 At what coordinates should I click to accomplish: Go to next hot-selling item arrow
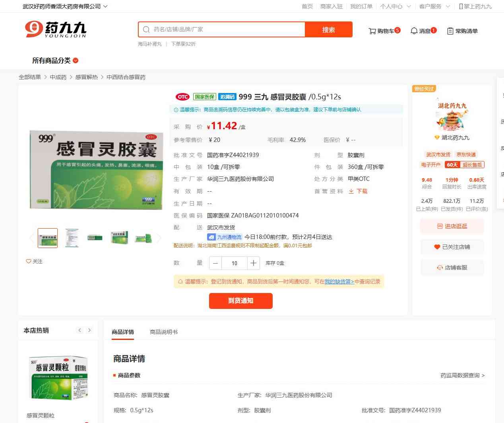[x=89, y=330]
